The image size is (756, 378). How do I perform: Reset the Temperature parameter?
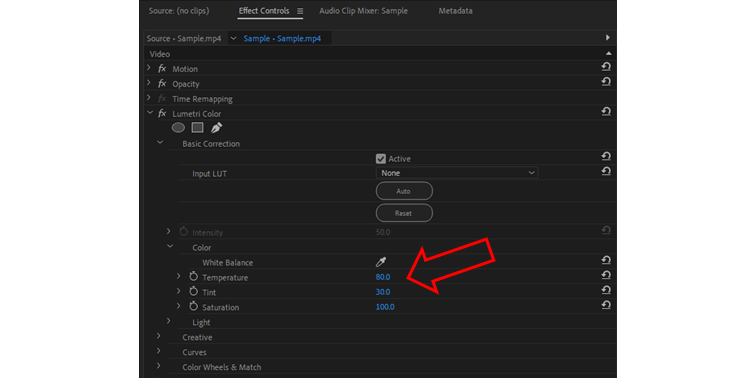pyautogui.click(x=606, y=275)
